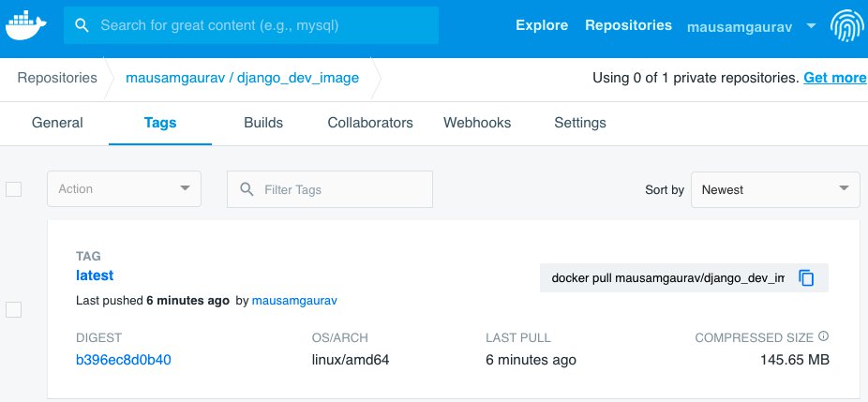This screenshot has height=402, width=868.
Task: Click the b396ec8d0b40 digest link
Action: click(124, 360)
